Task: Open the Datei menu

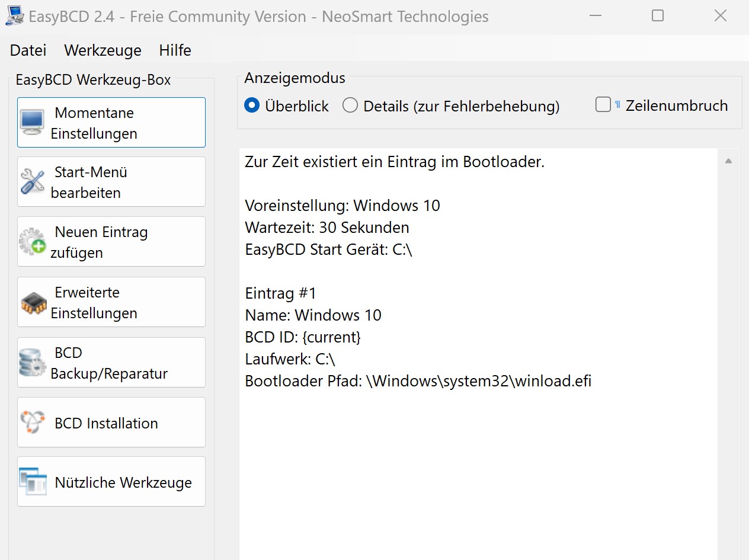Action: tap(28, 50)
